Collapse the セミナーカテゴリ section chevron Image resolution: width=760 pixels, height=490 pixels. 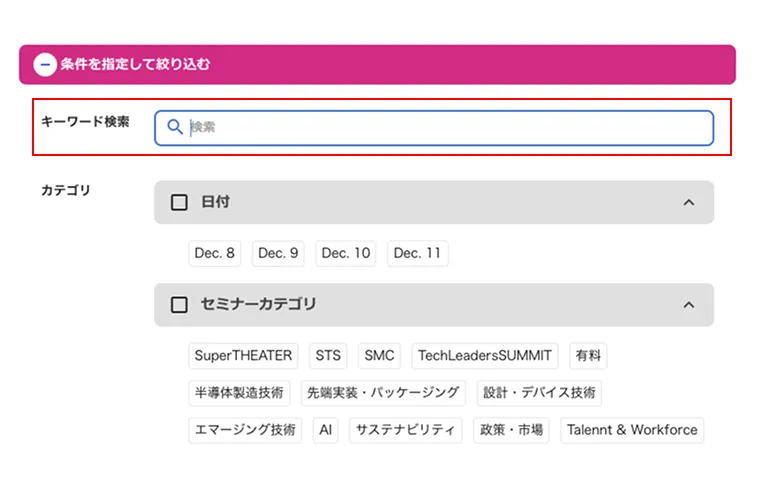click(x=689, y=305)
